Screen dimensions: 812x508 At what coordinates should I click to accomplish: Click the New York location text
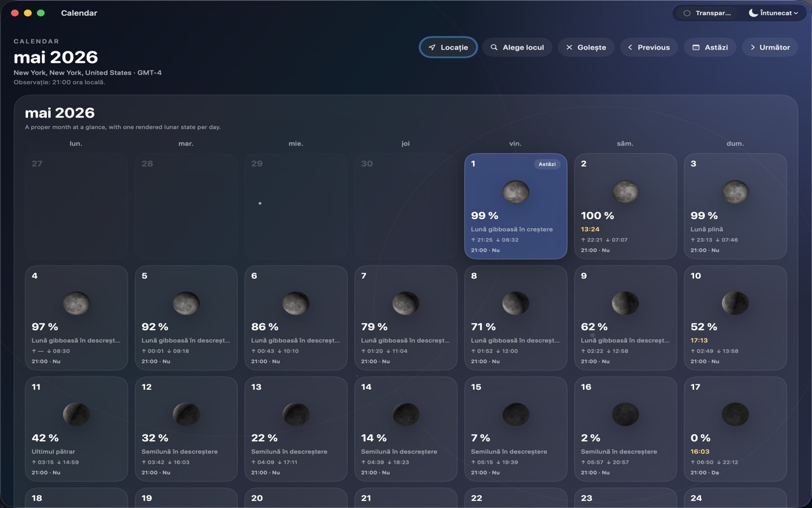pos(88,72)
